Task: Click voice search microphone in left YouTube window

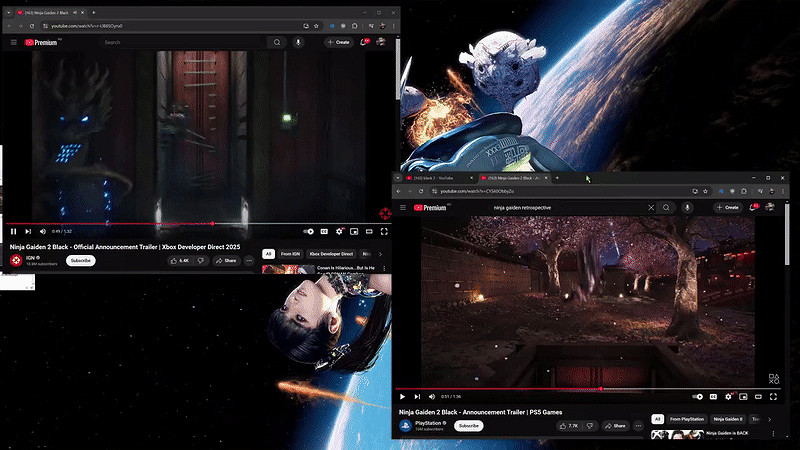Action: point(298,42)
